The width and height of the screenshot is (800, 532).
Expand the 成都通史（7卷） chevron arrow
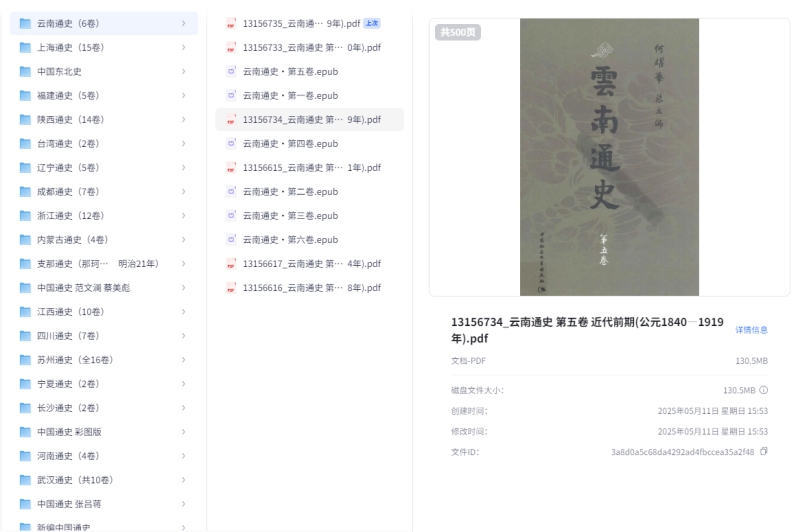(x=183, y=191)
